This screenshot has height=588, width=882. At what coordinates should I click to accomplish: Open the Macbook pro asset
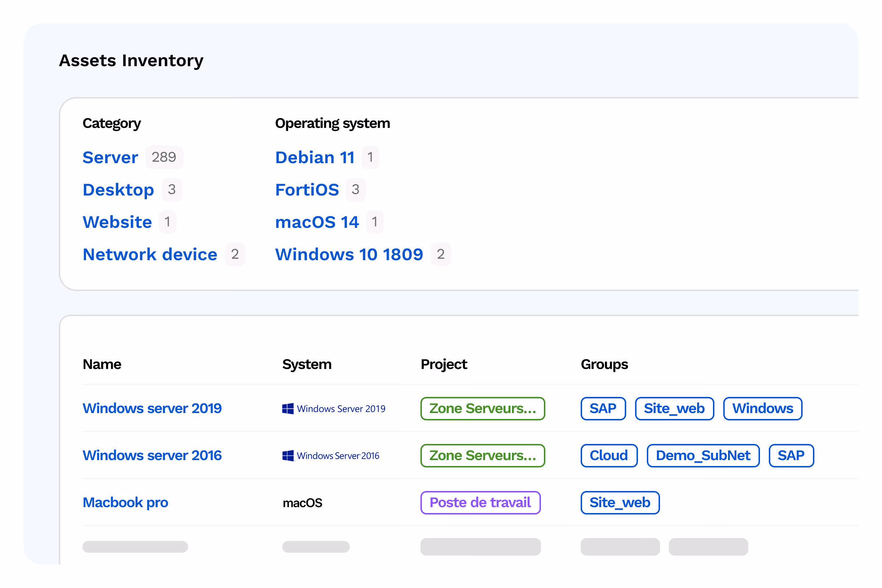125,502
